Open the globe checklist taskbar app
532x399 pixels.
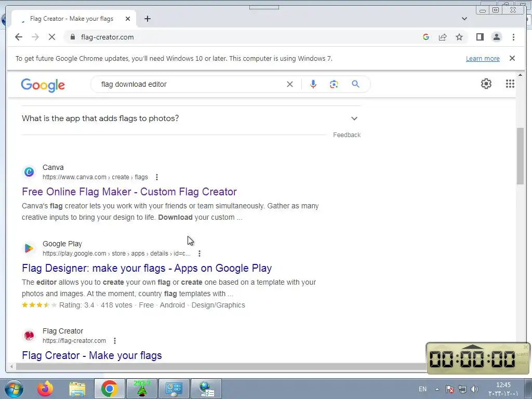pos(206,389)
